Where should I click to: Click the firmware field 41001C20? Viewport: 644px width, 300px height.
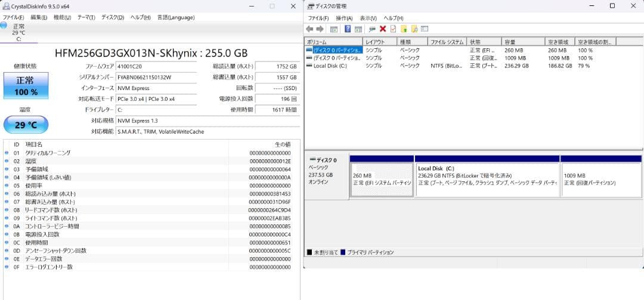pos(156,66)
